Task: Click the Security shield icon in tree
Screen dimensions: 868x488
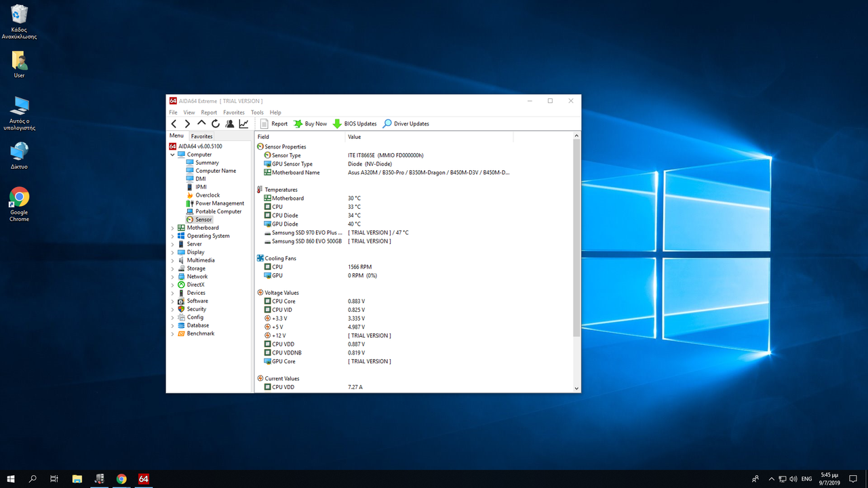Action: point(181,309)
